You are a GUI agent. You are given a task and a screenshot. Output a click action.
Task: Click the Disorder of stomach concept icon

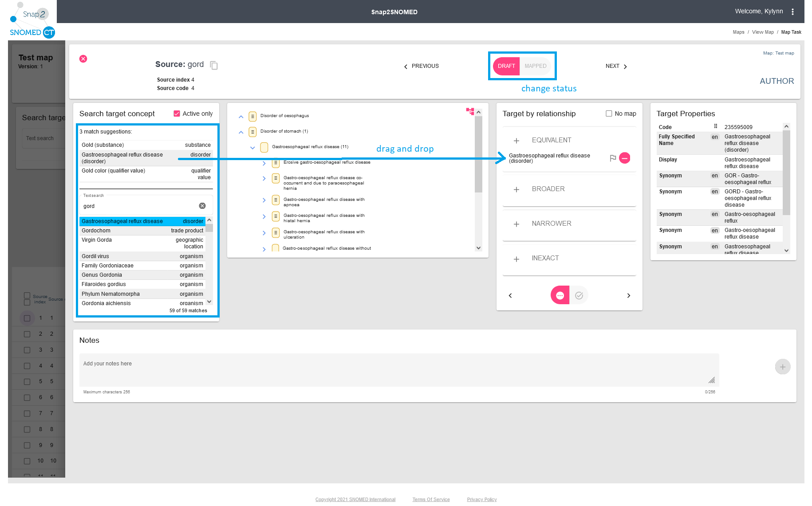(x=252, y=132)
